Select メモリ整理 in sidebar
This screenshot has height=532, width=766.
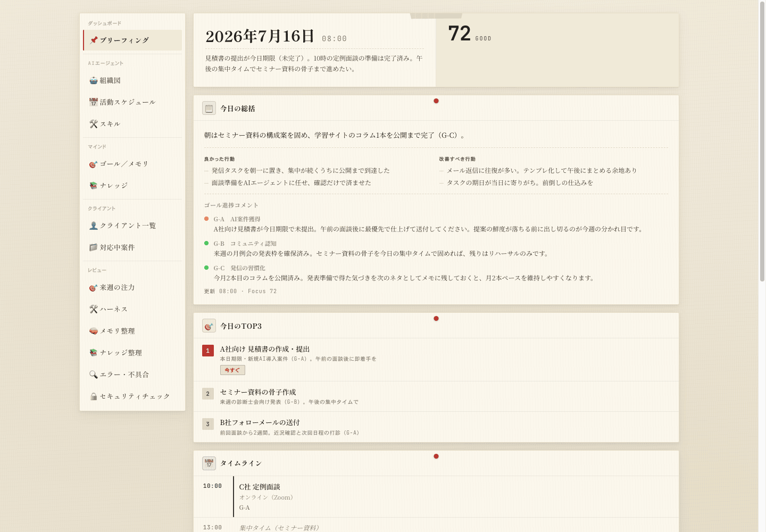(x=132, y=331)
